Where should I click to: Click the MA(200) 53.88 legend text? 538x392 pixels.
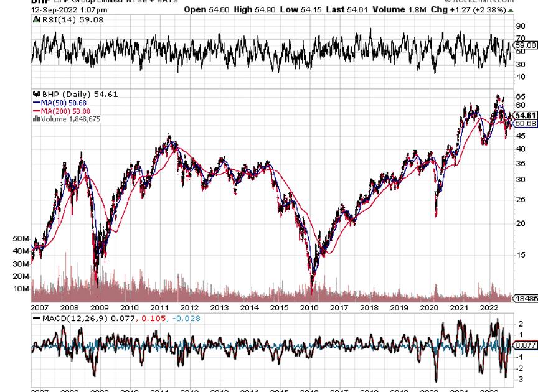click(65, 110)
